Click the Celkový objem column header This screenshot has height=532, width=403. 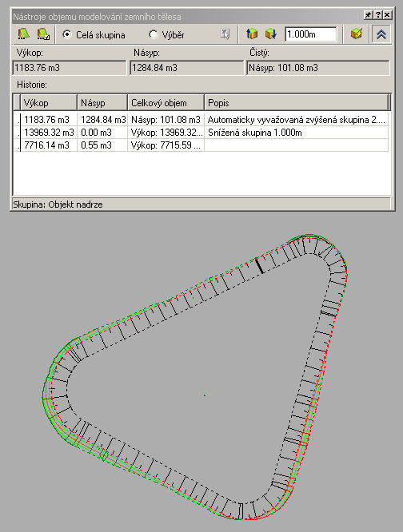(x=166, y=103)
